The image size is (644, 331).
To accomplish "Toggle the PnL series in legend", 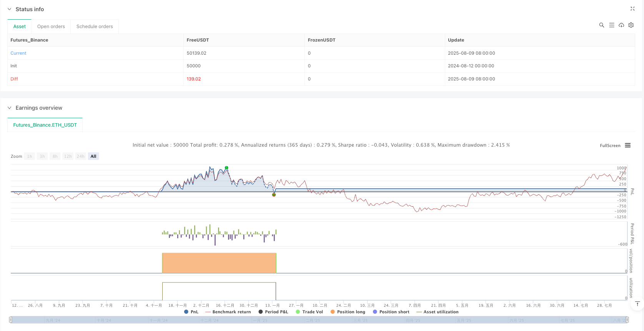I will click(191, 312).
